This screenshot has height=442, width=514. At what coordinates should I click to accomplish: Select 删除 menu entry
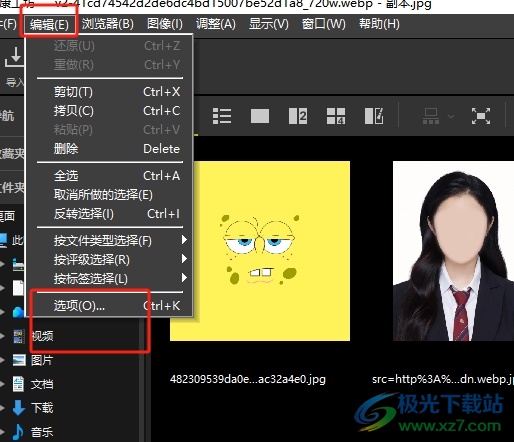[x=110, y=149]
